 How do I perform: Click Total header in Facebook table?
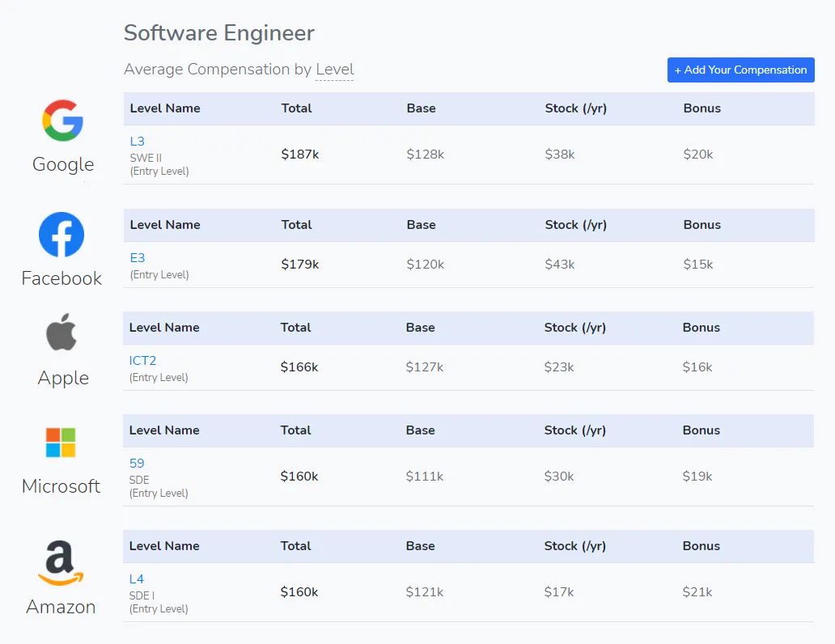297,225
